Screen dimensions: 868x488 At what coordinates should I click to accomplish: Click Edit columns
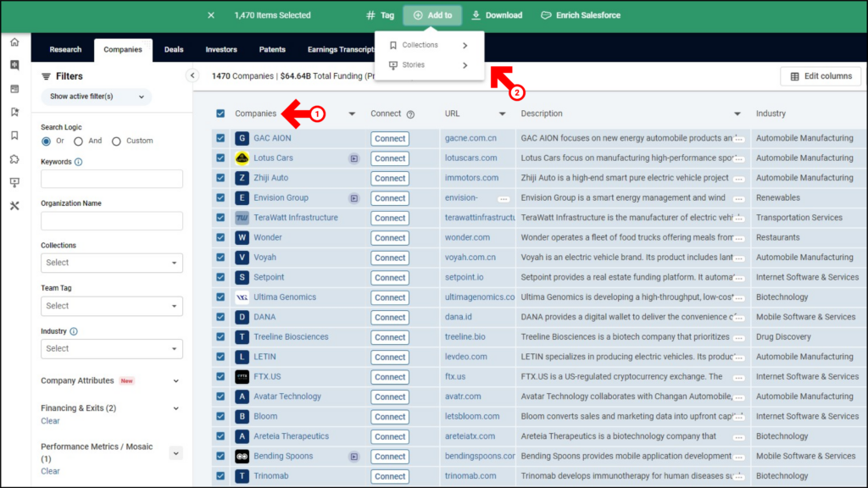[821, 76]
